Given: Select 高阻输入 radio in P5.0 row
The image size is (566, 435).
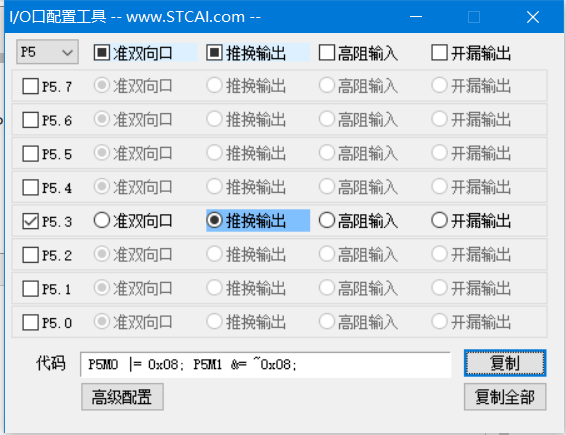Looking at the screenshot, I should (327, 322).
